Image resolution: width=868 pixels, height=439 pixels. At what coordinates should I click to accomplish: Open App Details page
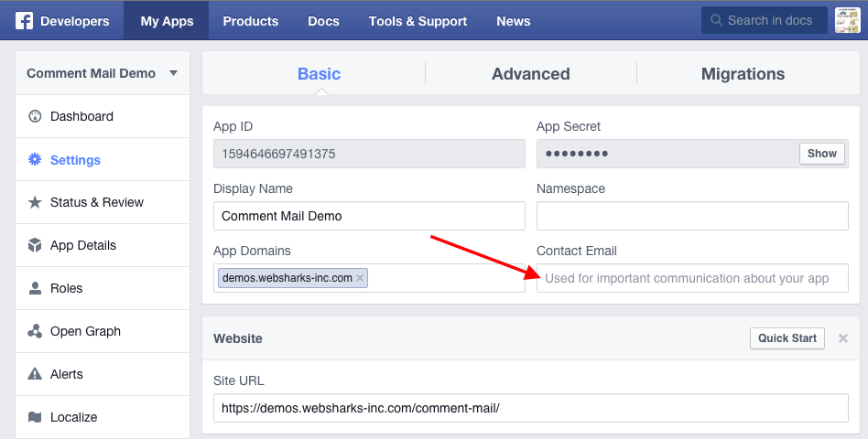(x=83, y=245)
